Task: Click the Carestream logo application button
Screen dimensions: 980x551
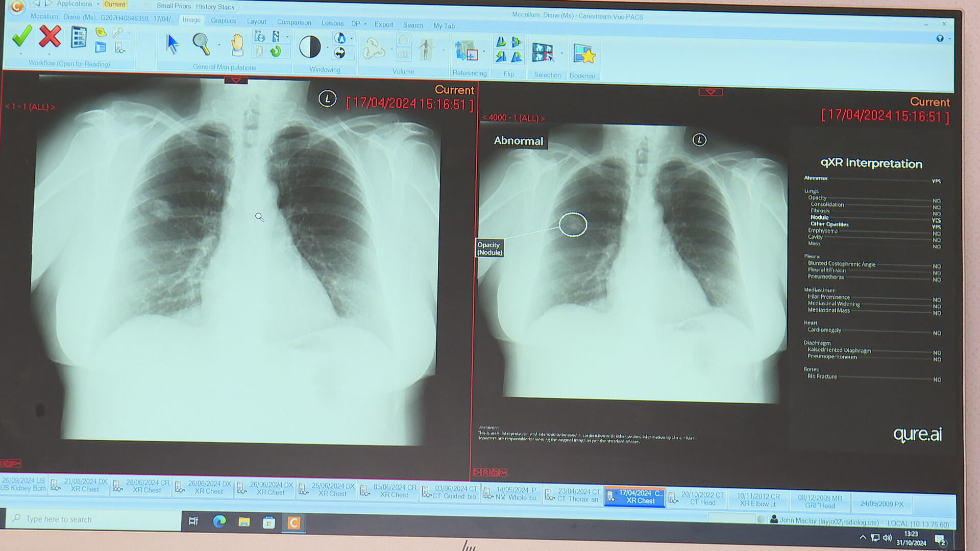Action: [x=17, y=7]
